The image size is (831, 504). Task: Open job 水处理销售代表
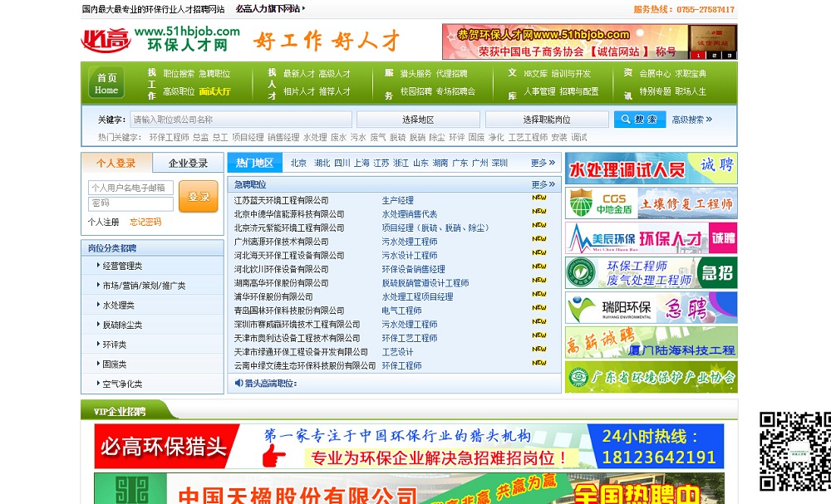[x=410, y=214]
